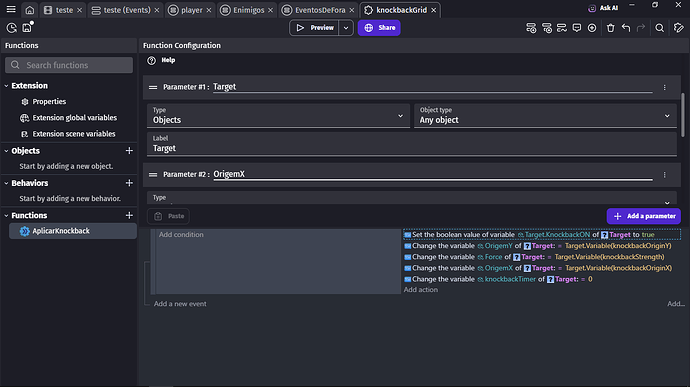
Task: Add a new object with plus icon
Action: pos(129,151)
